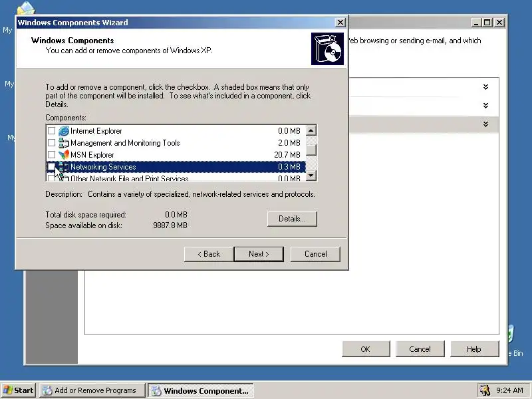Click the 9:24 AM clock

pyautogui.click(x=510, y=390)
